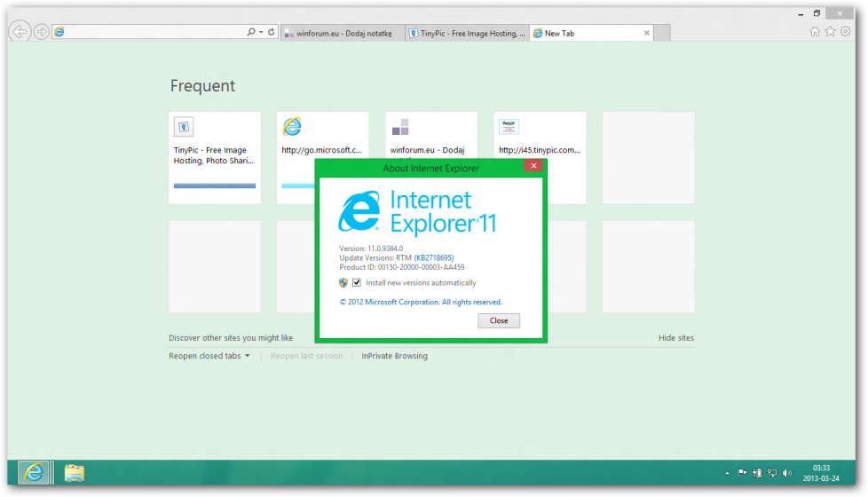The width and height of the screenshot is (868, 497).
Task: Click the Internet Explorer logo in About dialog
Action: point(359,211)
